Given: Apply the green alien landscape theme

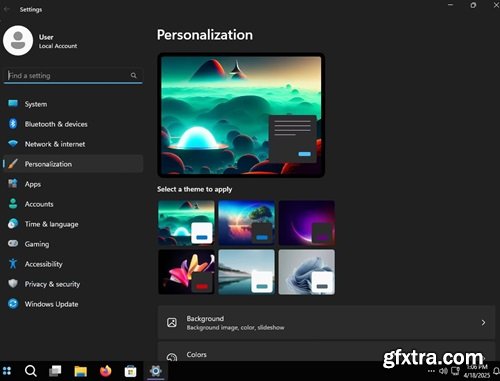Looking at the screenshot, I should pos(186,223).
